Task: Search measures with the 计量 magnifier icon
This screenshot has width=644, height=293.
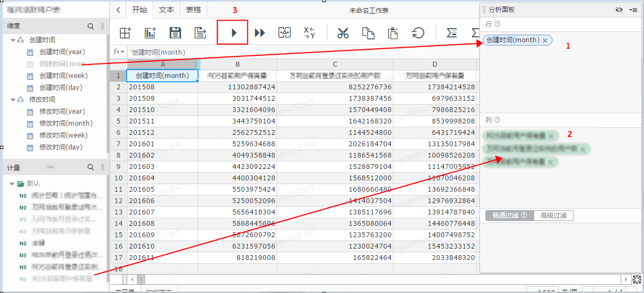Action: [x=91, y=168]
